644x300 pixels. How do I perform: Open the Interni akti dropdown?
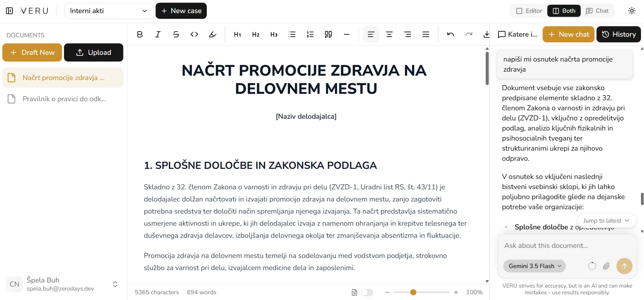click(x=109, y=11)
